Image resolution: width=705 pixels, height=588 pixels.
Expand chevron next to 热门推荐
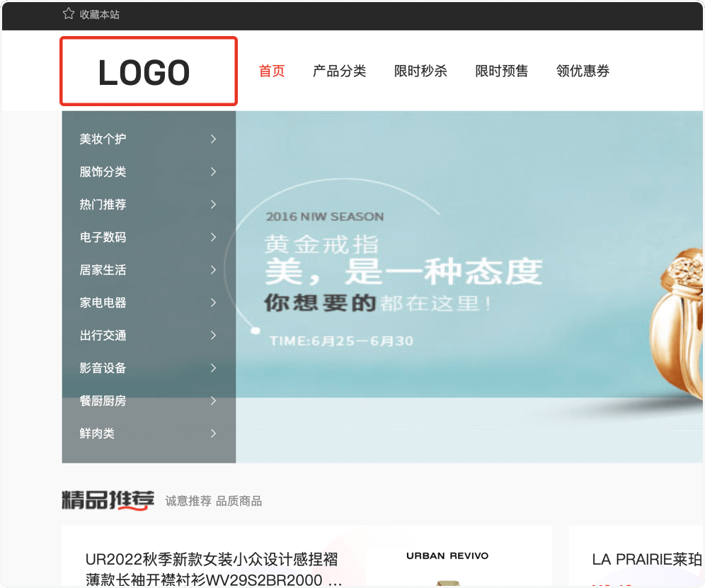pyautogui.click(x=213, y=204)
